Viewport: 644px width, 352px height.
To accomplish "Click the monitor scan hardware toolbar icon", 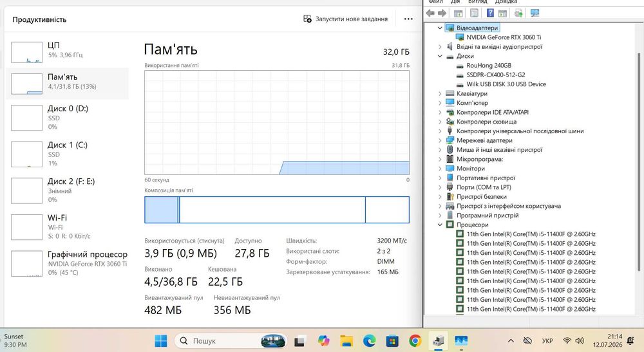I will point(535,13).
